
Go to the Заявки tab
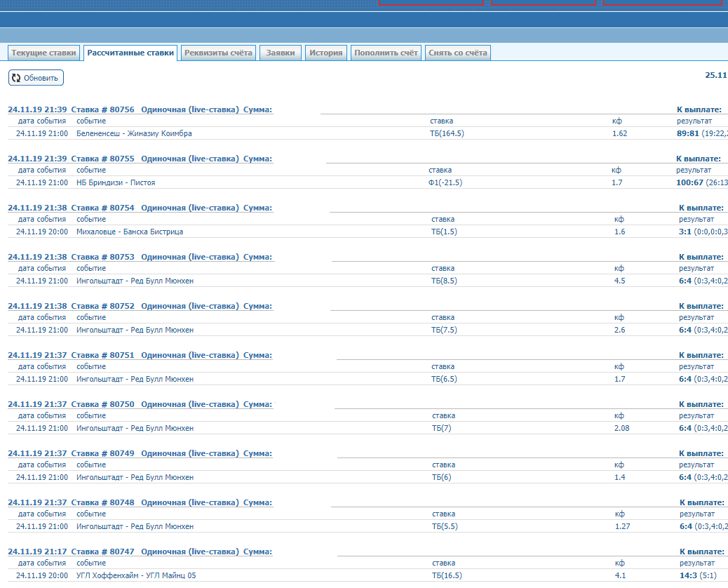coord(281,53)
